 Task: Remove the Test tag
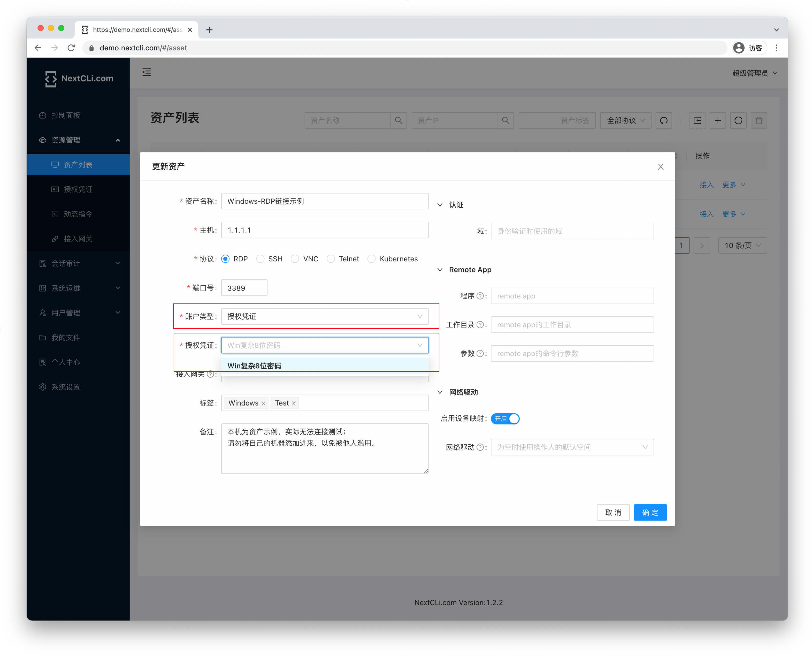click(x=294, y=403)
